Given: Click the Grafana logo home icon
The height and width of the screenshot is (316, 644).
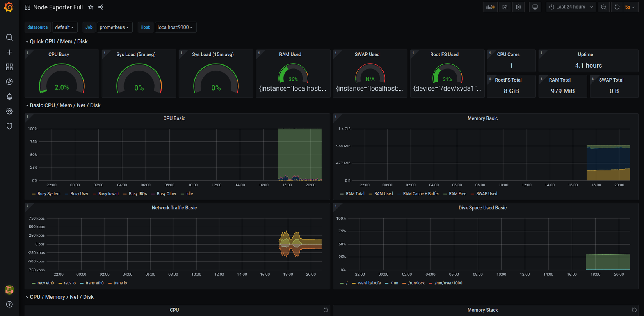Looking at the screenshot, I should (x=9, y=7).
